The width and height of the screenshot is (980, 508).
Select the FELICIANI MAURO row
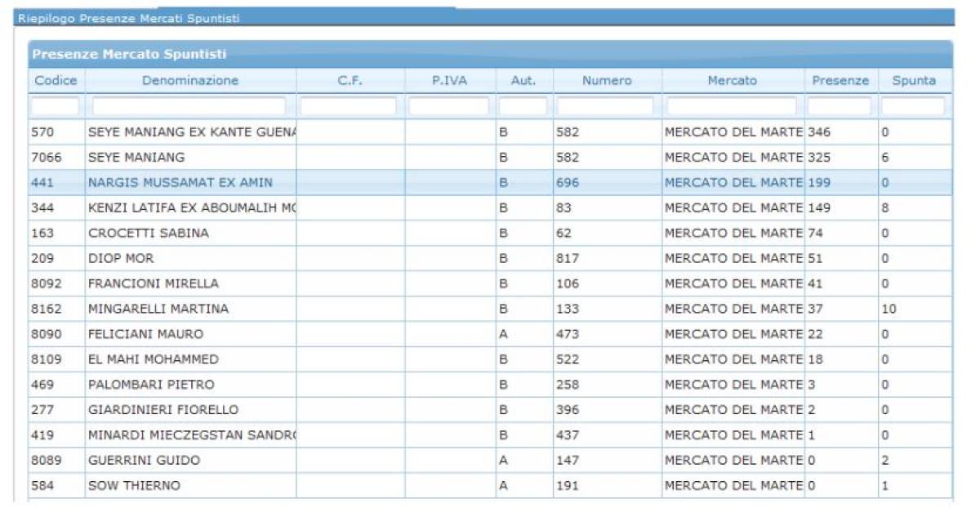coord(145,334)
